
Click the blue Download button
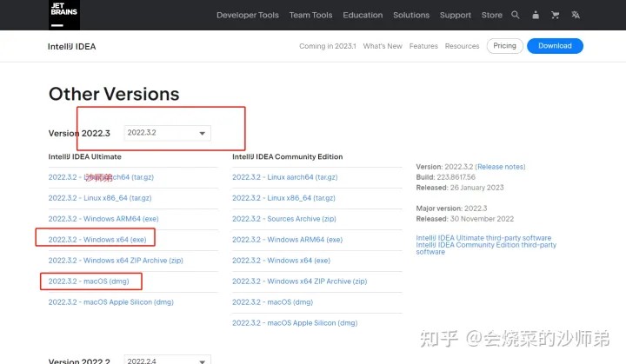(555, 45)
